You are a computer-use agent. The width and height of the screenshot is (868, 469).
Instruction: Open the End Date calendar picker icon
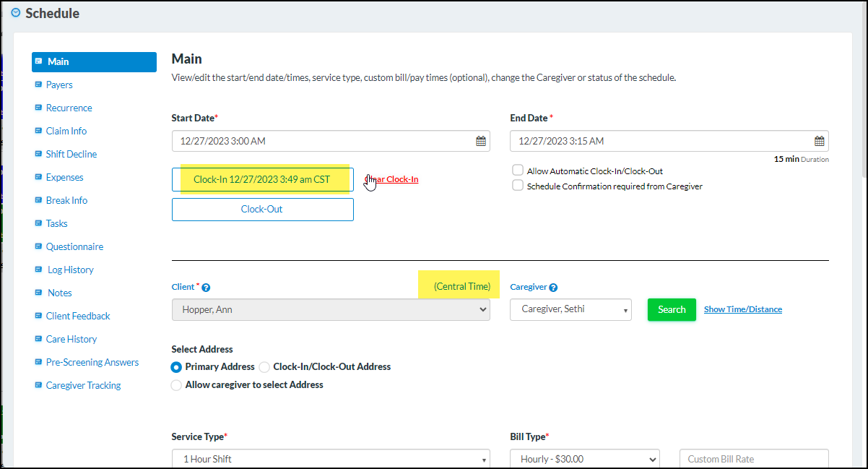819,140
